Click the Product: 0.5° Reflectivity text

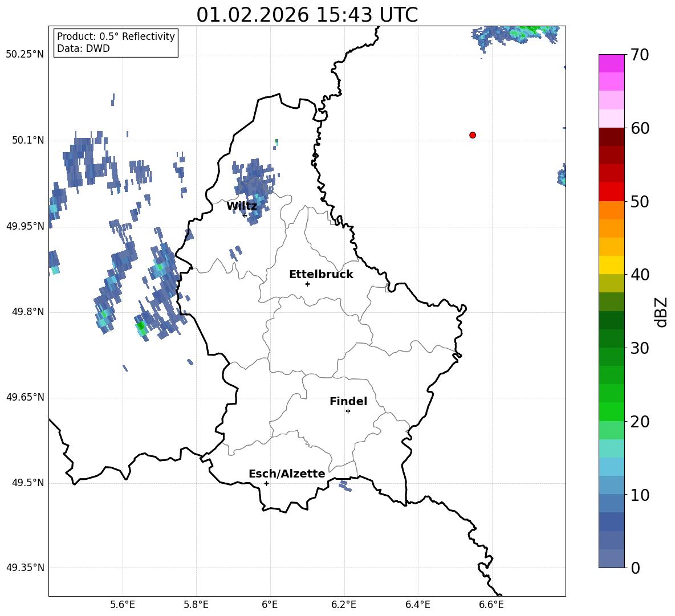coord(116,36)
